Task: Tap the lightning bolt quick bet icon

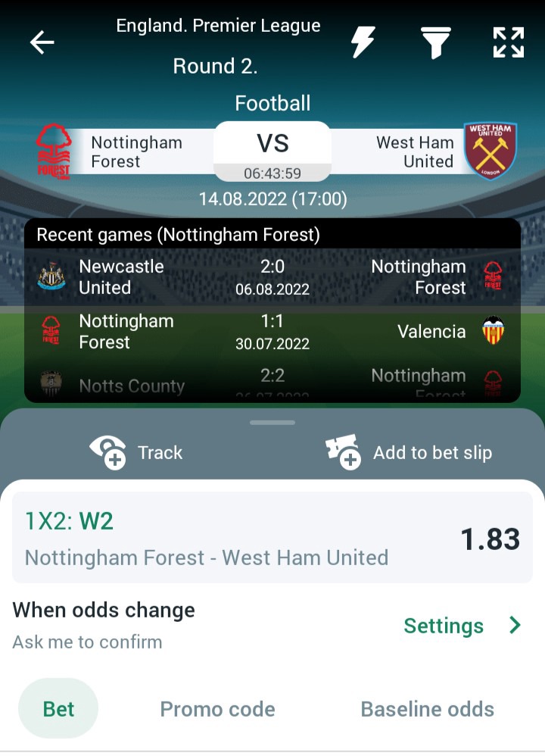Action: (x=363, y=42)
